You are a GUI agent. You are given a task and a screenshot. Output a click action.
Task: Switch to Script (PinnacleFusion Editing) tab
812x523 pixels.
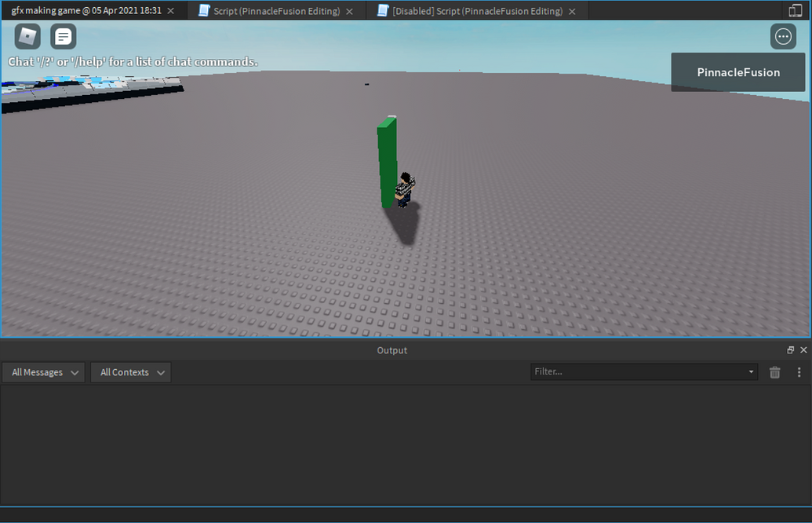pyautogui.click(x=276, y=11)
